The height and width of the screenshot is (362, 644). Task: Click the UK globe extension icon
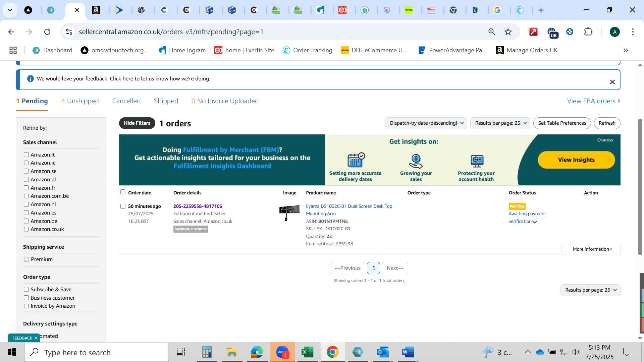click(x=552, y=33)
